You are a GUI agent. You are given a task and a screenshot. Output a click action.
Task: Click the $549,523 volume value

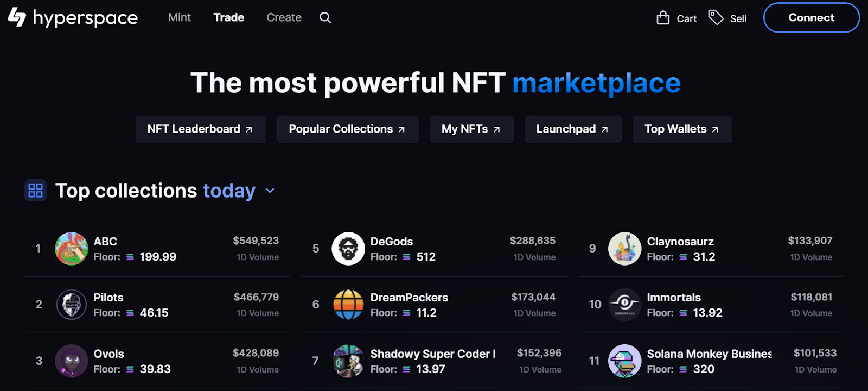256,241
